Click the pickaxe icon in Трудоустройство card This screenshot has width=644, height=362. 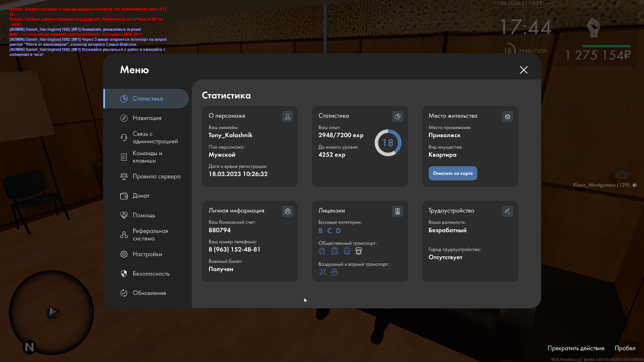507,211
